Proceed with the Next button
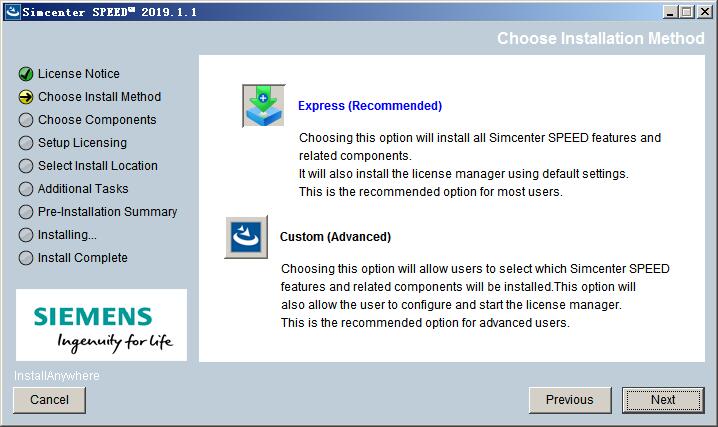Screen dimensions: 718x427 click(663, 400)
